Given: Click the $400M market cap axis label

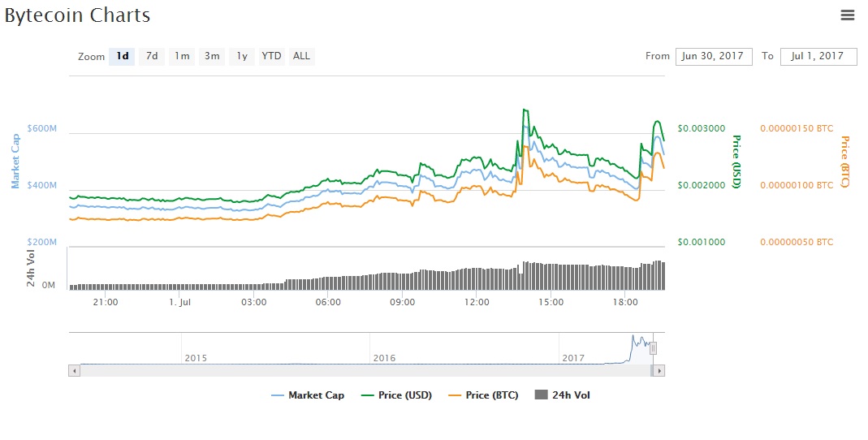Looking at the screenshot, I should point(42,185).
